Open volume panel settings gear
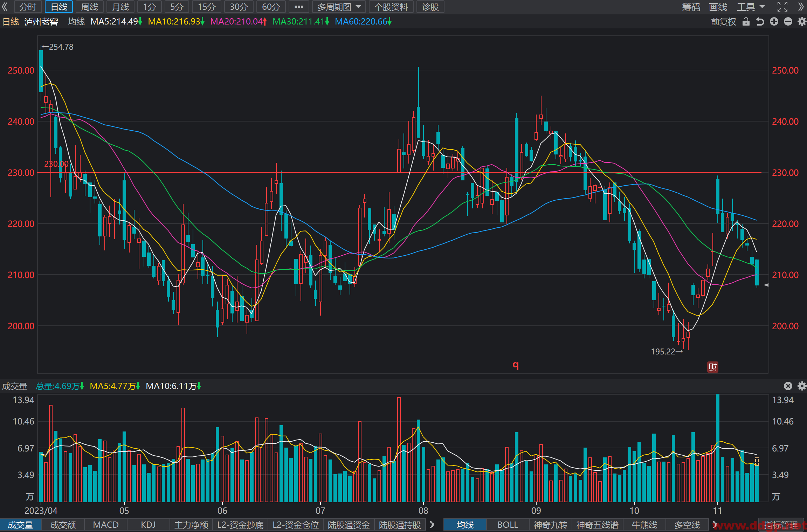807x532 pixels. pos(802,386)
